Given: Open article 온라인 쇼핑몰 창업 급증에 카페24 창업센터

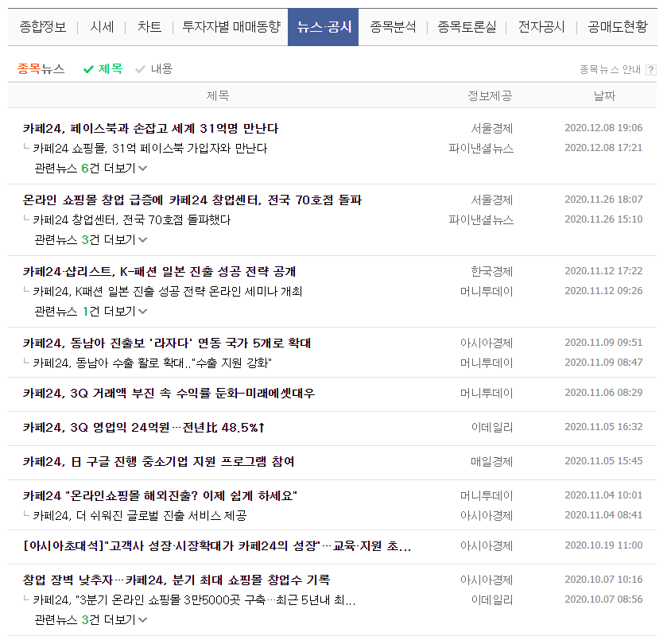Looking at the screenshot, I should 192,200.
